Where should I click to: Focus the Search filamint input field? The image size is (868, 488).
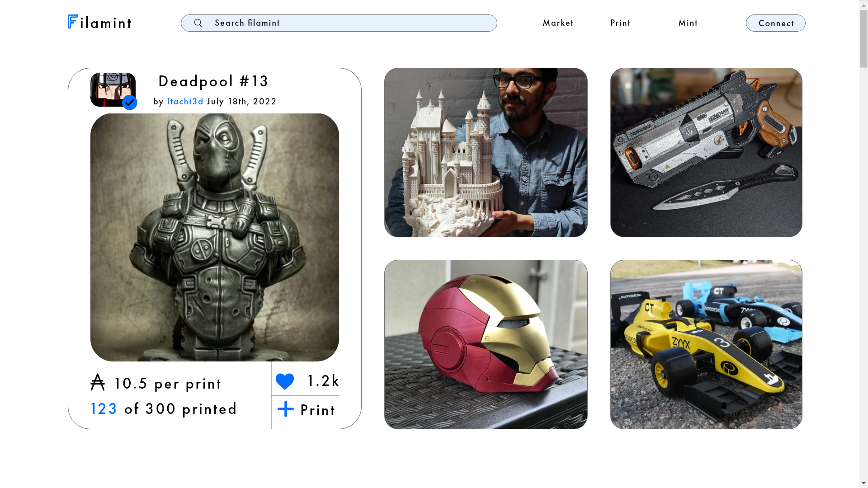tap(339, 23)
